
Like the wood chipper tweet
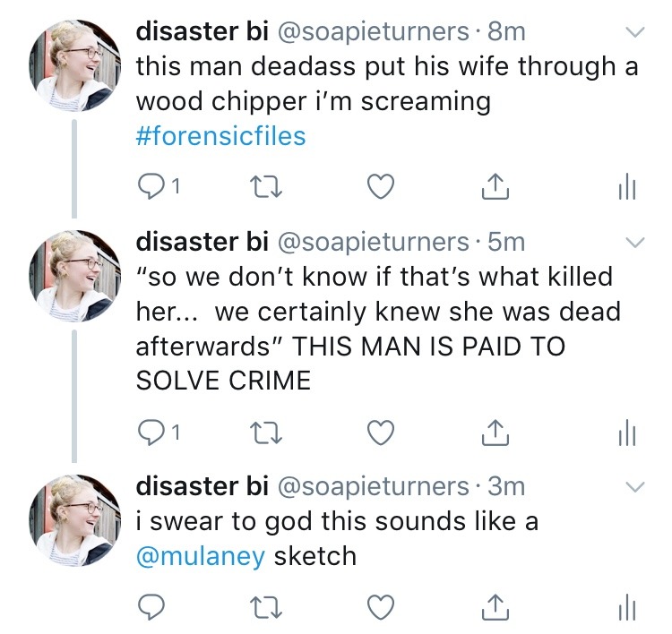(x=383, y=187)
